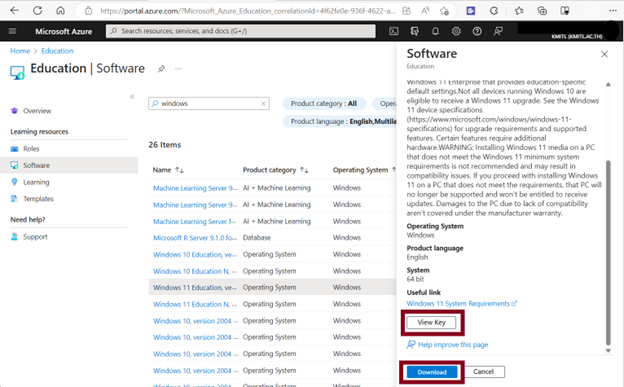Pin the Education Software blade
This screenshot has width=624, height=387.
click(161, 69)
